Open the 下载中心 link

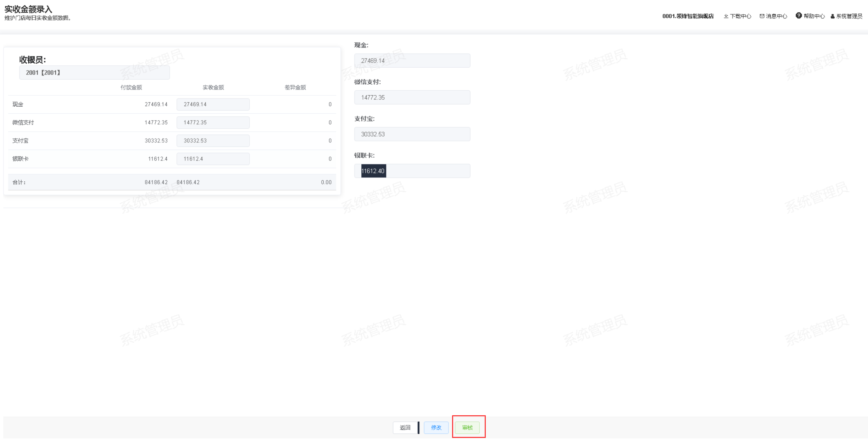(740, 16)
